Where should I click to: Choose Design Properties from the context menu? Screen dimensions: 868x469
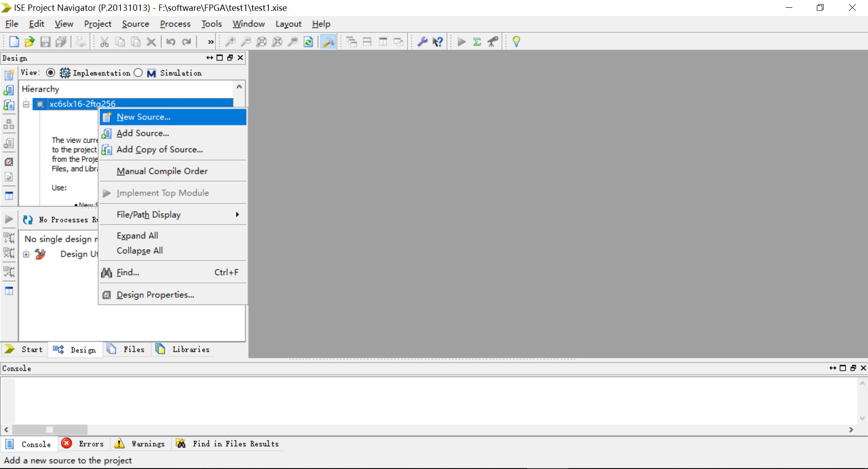[154, 294]
